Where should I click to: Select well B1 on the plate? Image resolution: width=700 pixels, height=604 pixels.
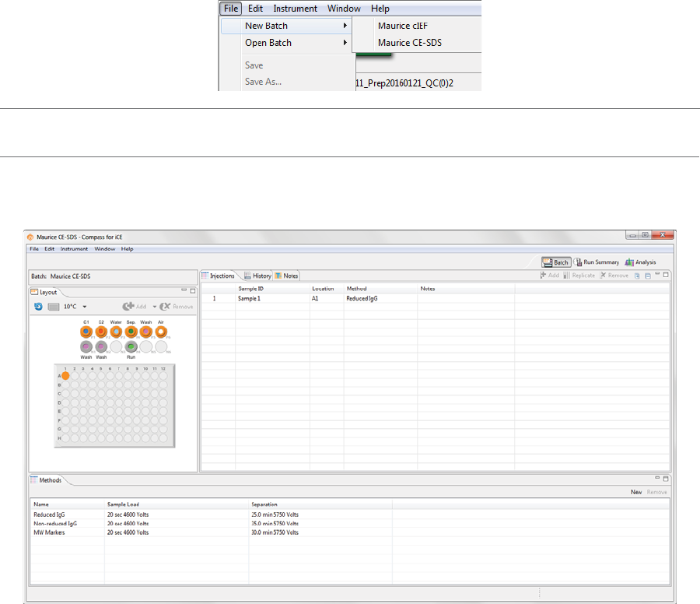coord(65,385)
